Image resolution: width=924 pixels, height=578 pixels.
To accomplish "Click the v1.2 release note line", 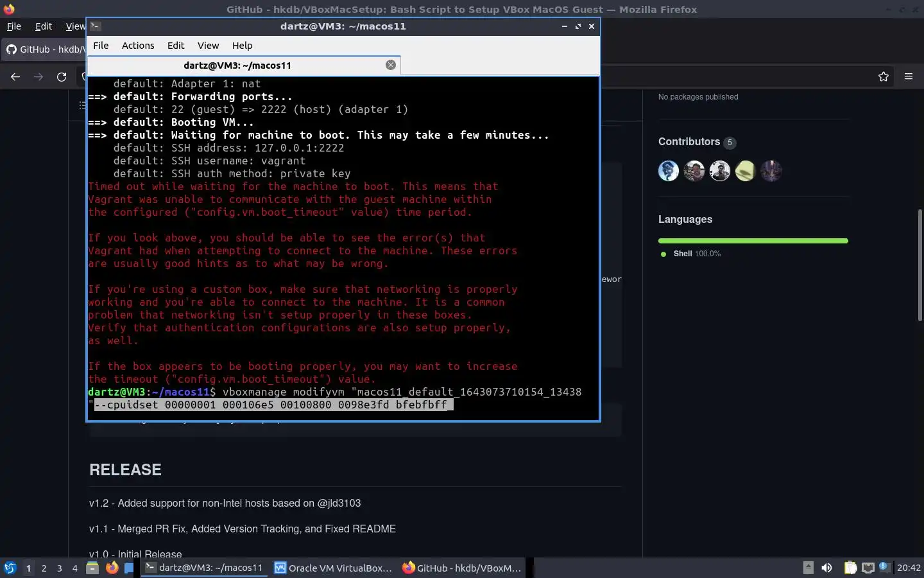I will click(x=225, y=503).
